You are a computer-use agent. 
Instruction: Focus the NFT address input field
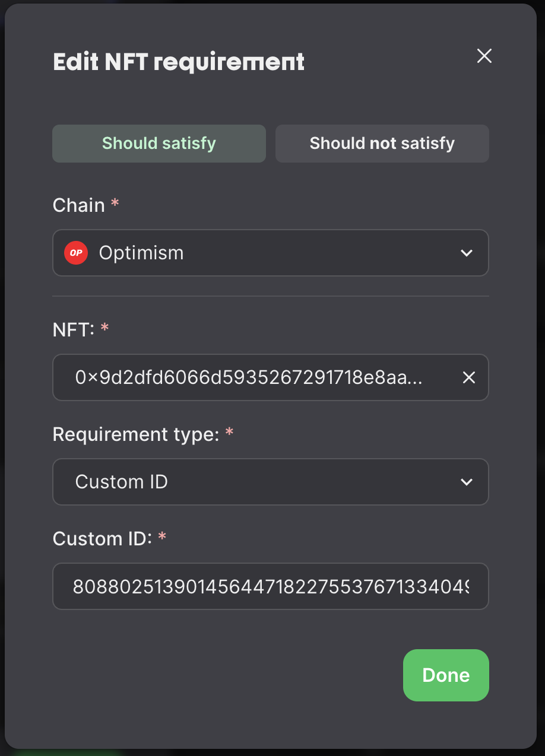click(249, 377)
